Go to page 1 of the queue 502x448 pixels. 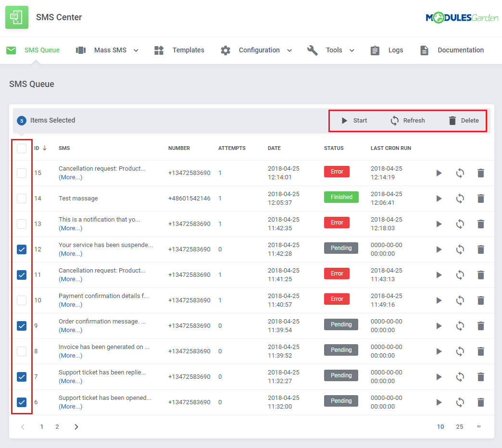point(42,426)
